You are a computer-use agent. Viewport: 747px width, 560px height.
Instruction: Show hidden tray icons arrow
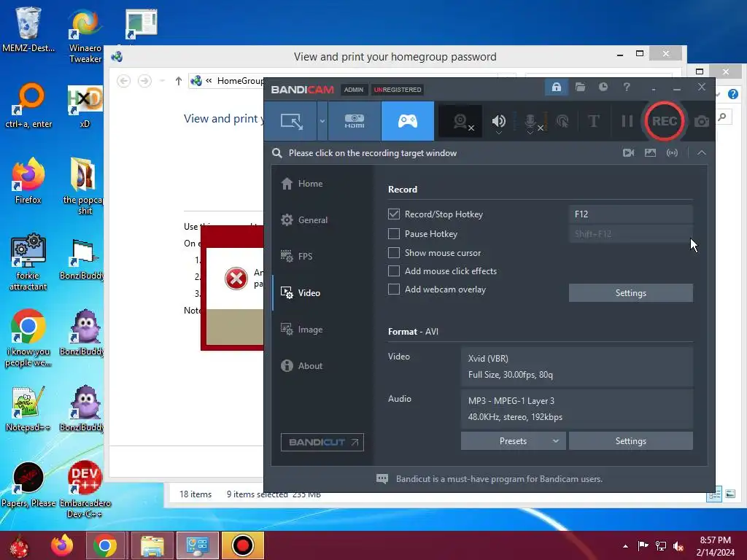tap(625, 546)
